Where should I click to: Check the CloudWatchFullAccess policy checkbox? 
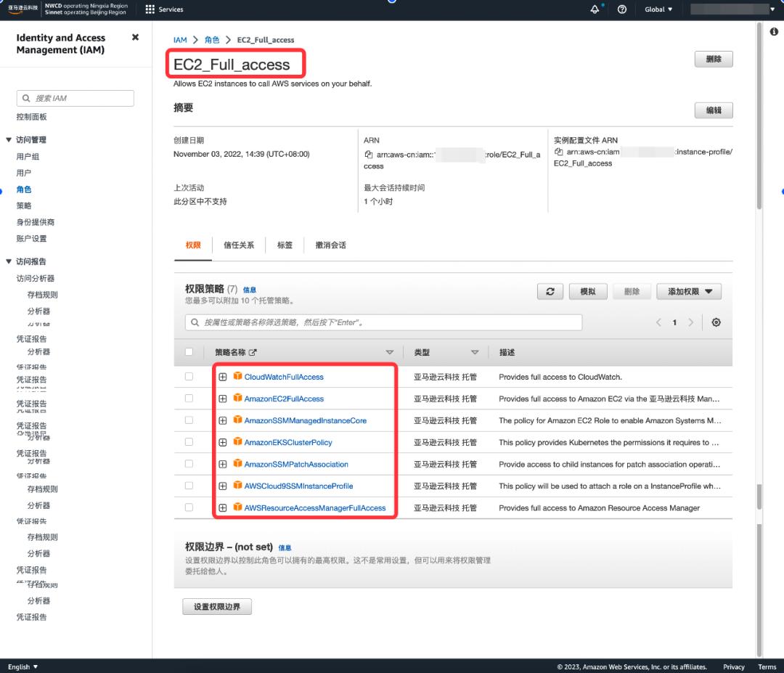pyautogui.click(x=189, y=377)
